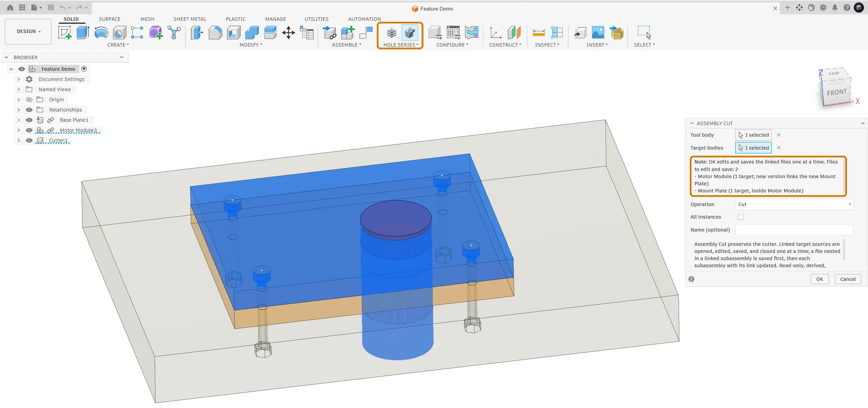
Task: Toggle visibility of Feature Demo root
Action: click(x=22, y=69)
